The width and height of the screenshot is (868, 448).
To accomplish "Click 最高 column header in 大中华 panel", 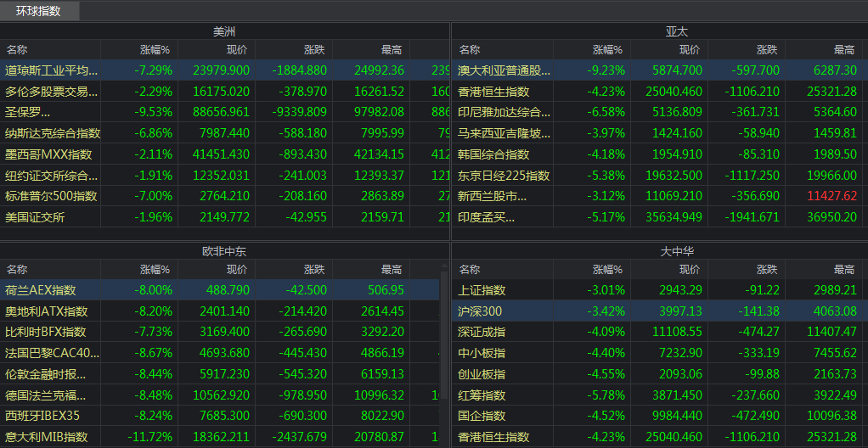I will [843, 270].
